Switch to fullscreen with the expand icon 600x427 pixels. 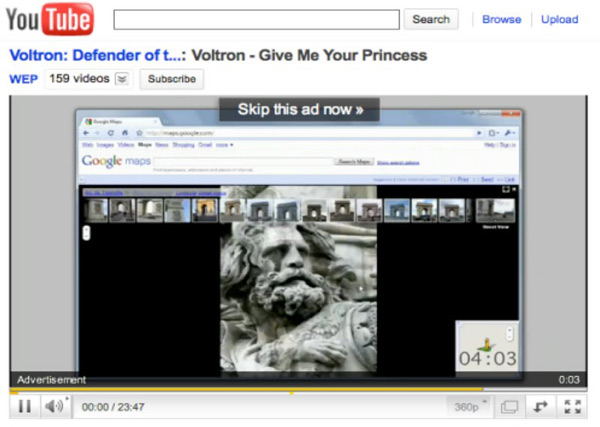coord(572,407)
